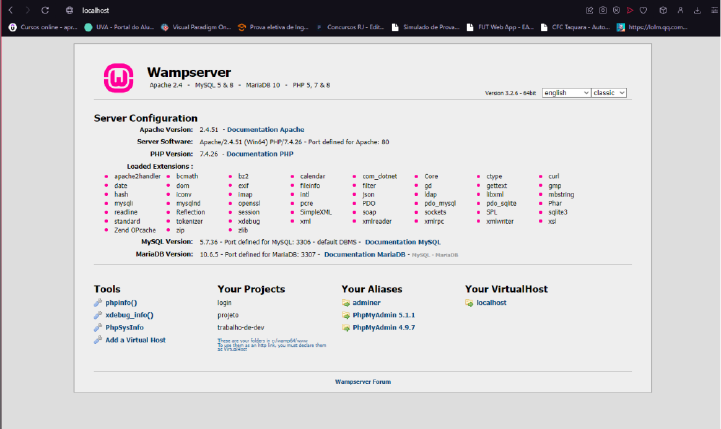Click the pdo_mysql extension entry
This screenshot has width=721, height=429.
click(x=440, y=203)
